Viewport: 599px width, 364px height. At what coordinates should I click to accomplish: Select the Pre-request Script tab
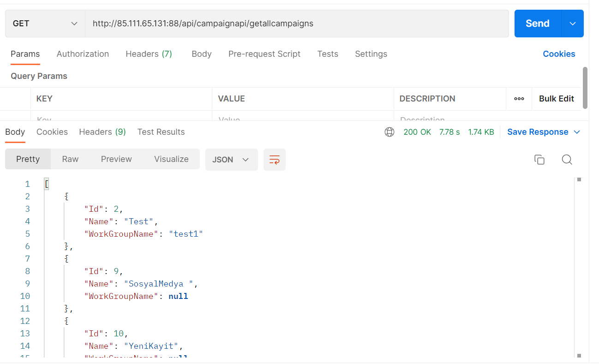264,54
